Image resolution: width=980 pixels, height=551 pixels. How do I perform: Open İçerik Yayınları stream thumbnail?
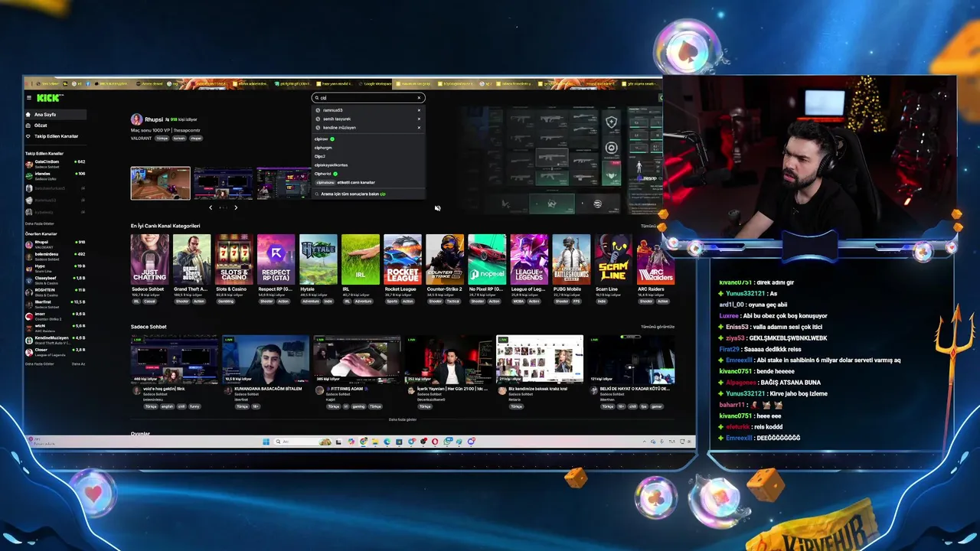tap(449, 359)
